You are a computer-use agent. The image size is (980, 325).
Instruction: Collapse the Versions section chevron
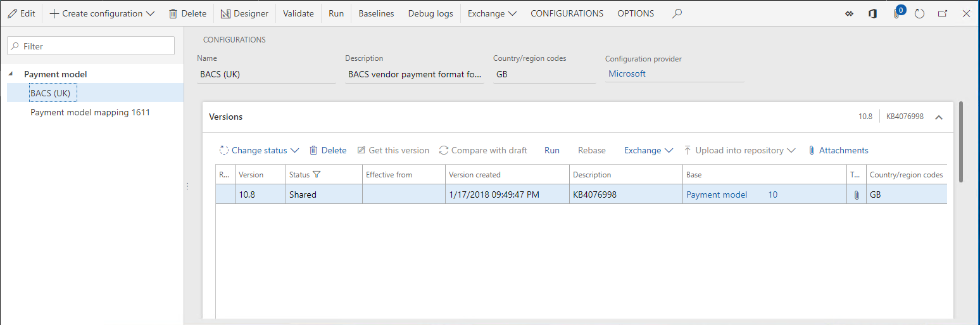pyautogui.click(x=939, y=117)
